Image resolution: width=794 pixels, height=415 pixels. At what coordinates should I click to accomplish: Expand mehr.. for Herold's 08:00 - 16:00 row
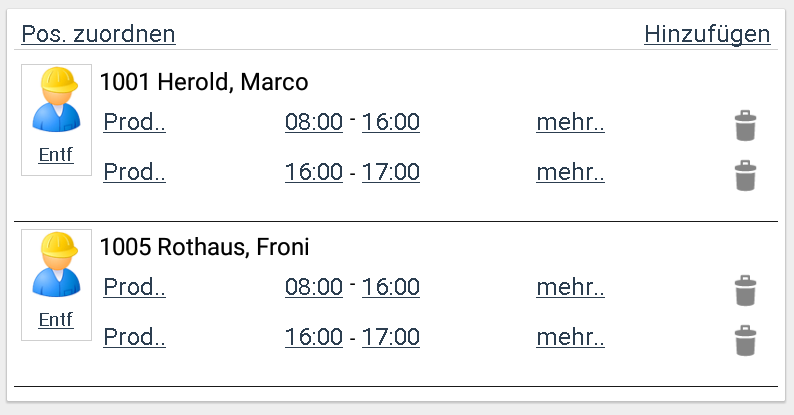click(570, 122)
